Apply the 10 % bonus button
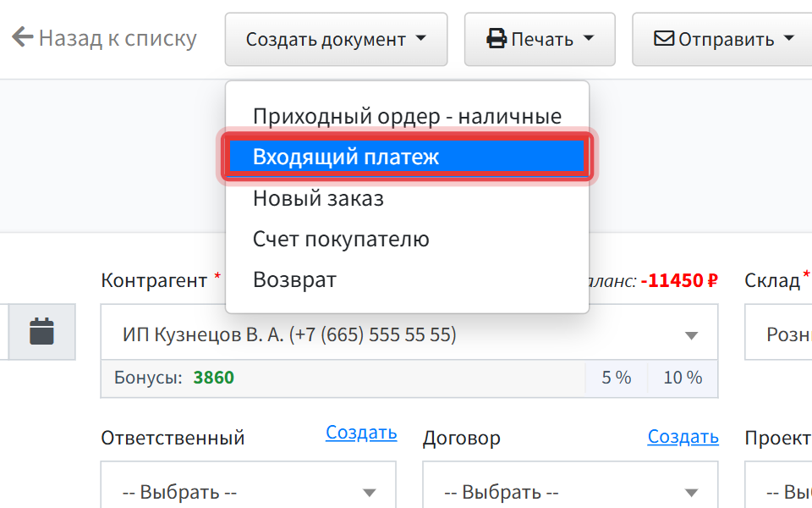Image resolution: width=812 pixels, height=508 pixels. click(x=683, y=378)
